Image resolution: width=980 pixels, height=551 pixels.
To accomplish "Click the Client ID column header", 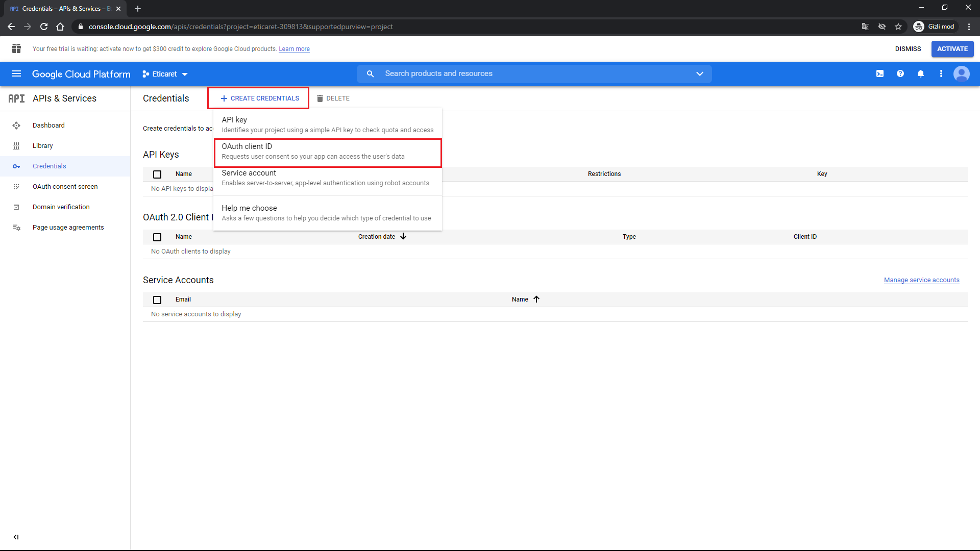I will point(805,237).
